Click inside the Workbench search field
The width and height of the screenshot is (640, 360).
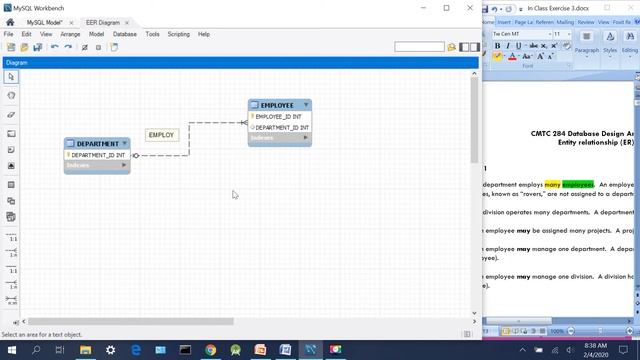tap(419, 47)
